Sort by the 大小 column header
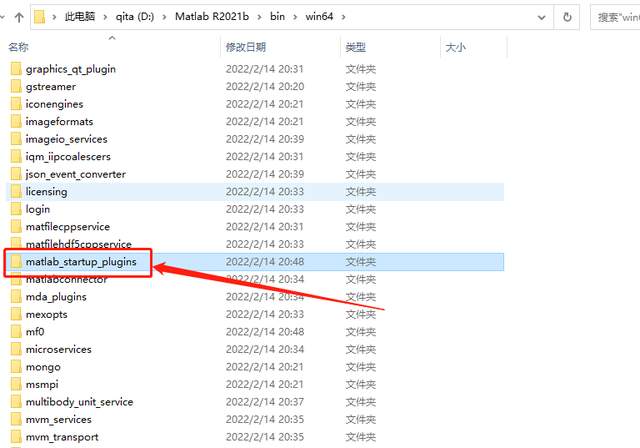640x448 pixels. (x=456, y=47)
